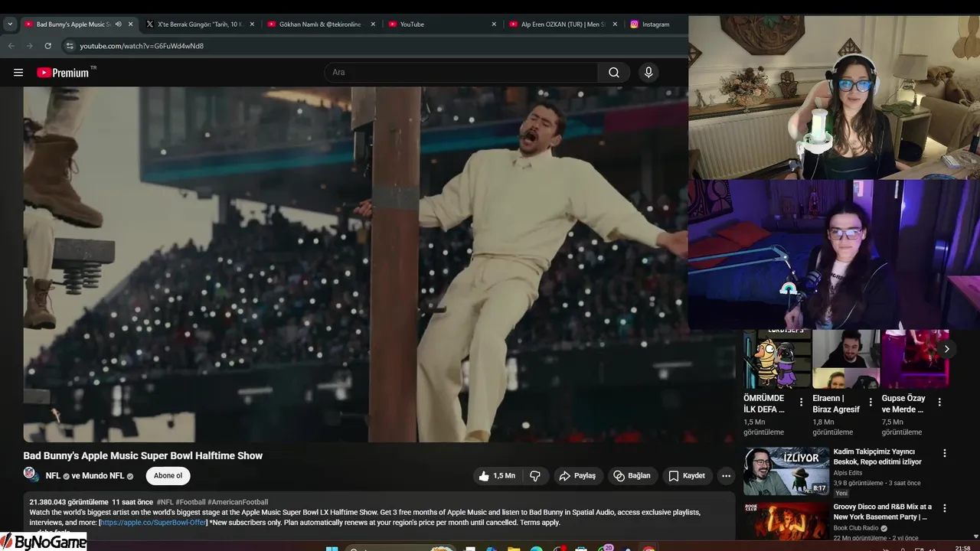
Task: Click the video title Bad Bunny's Apple Music Super Bowl
Action: (x=143, y=455)
